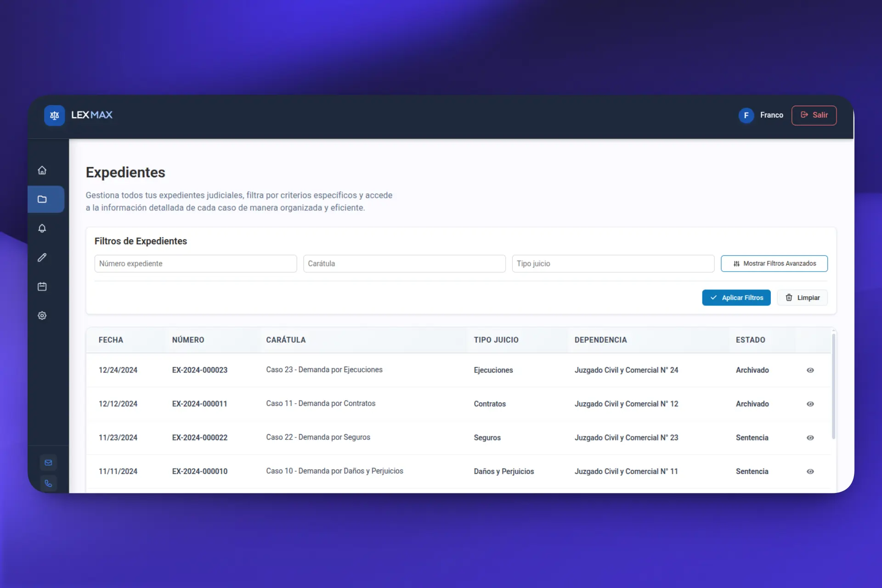This screenshot has height=588, width=882.
Task: Open notifications bell in the sidebar
Action: point(42,228)
